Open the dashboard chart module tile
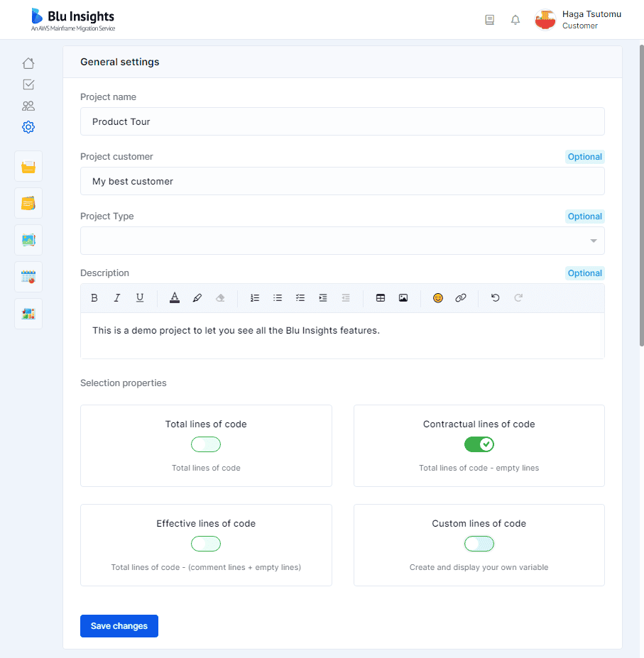The height and width of the screenshot is (658, 644). click(28, 314)
